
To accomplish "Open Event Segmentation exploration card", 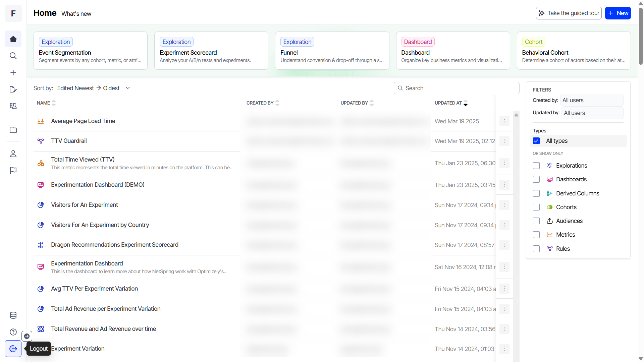I will pos(91,51).
